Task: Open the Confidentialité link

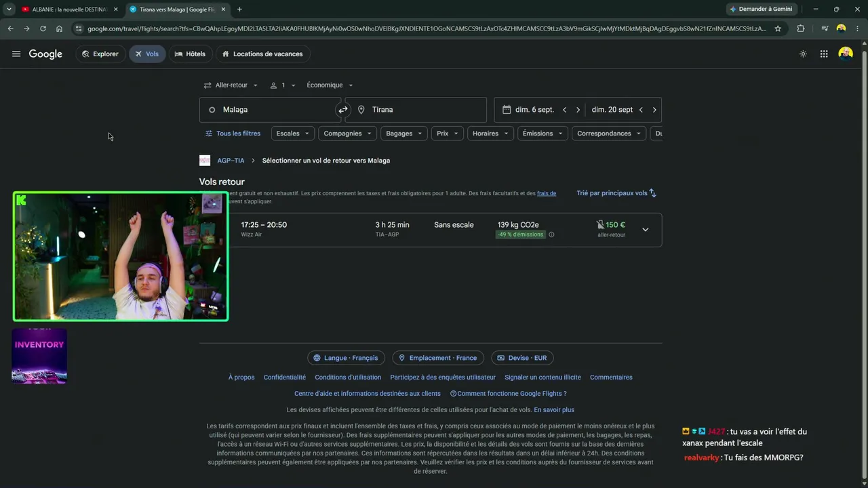Action: (285, 378)
